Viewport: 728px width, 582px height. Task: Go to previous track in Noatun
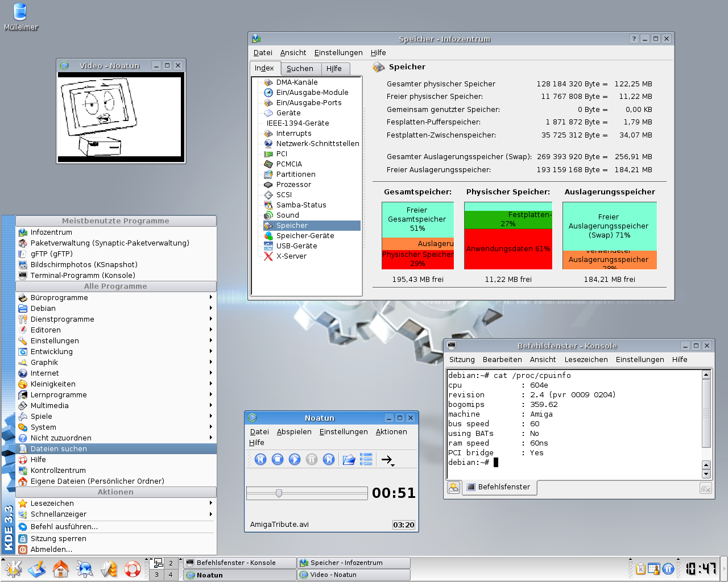260,459
